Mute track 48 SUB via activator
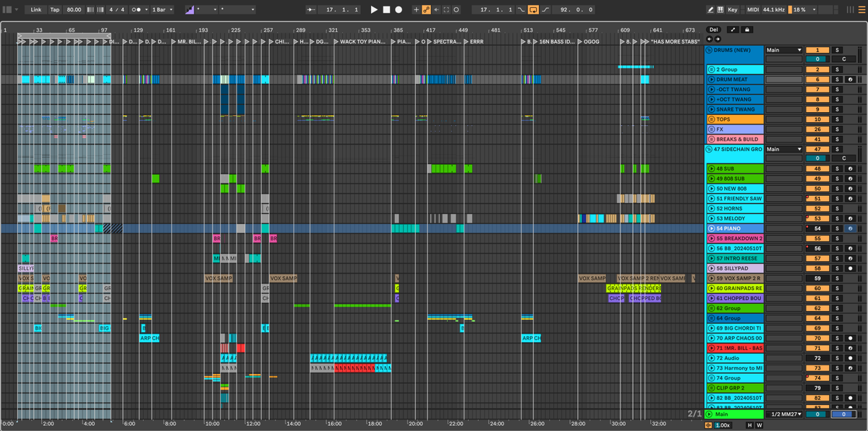 (817, 168)
